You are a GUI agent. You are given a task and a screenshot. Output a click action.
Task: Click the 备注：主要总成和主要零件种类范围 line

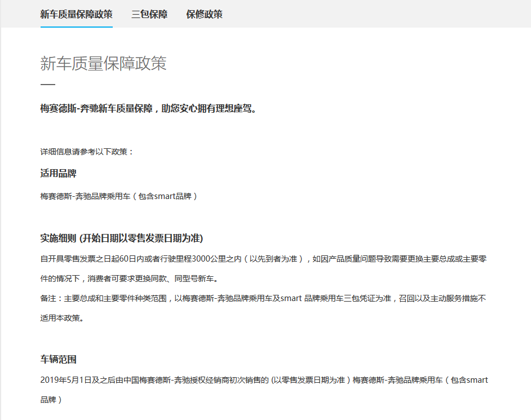click(x=263, y=298)
